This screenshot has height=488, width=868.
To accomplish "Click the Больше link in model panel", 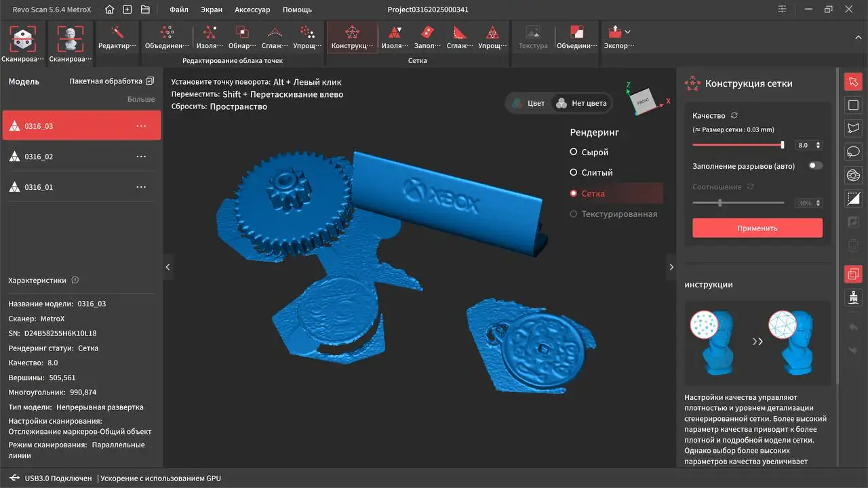I will [141, 99].
